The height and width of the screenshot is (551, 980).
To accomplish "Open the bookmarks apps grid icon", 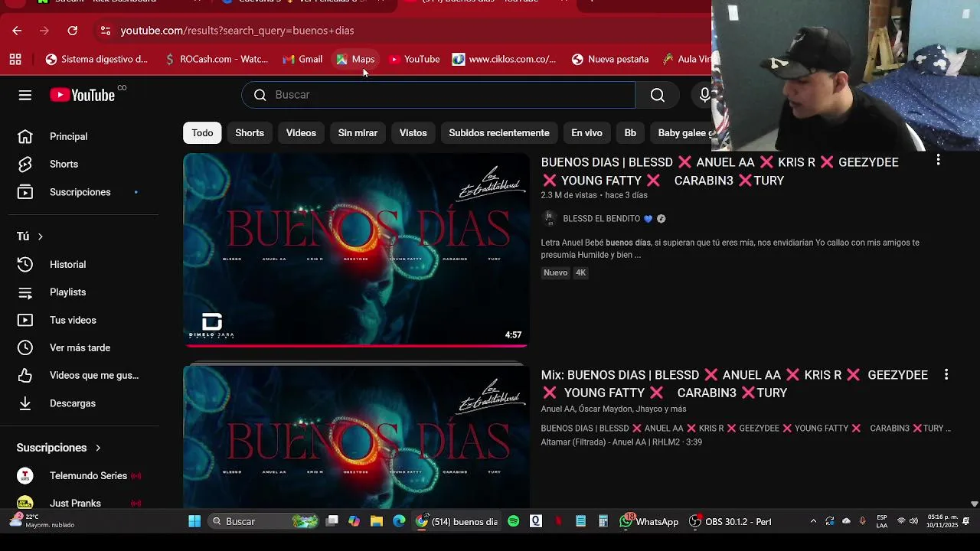I will [x=15, y=59].
